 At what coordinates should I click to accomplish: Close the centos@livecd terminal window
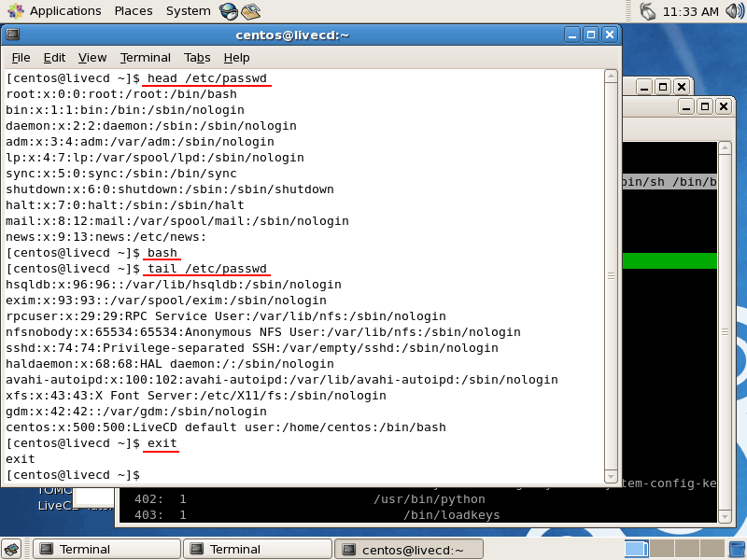[x=610, y=35]
